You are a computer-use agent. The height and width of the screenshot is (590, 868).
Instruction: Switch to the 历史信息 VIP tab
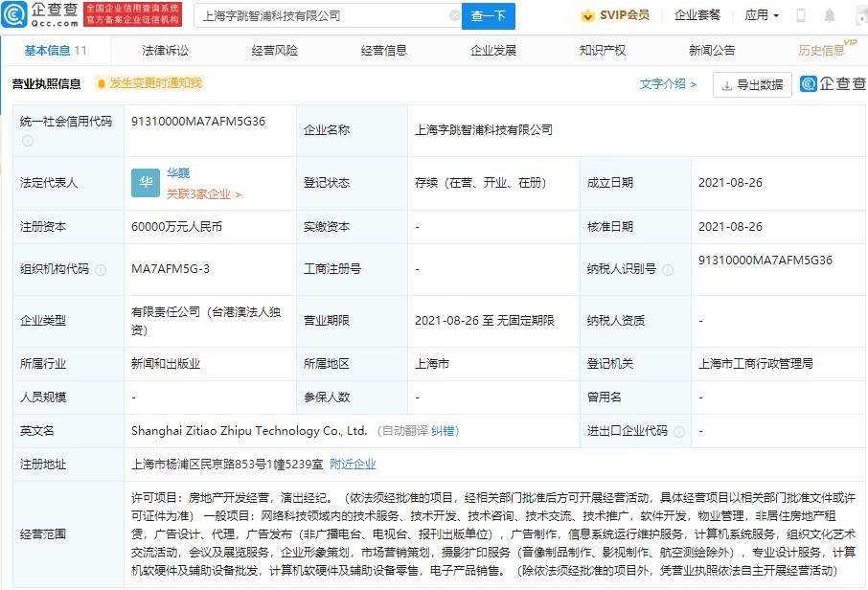pos(827,49)
